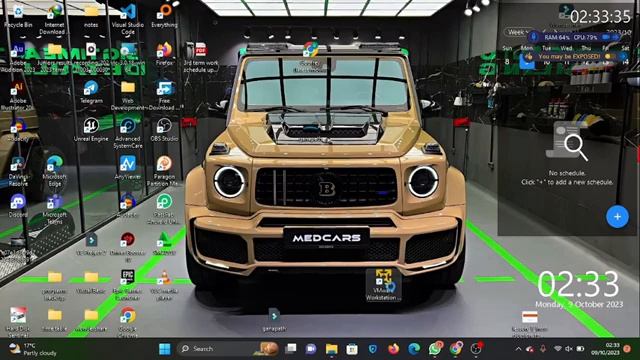This screenshot has width=640, height=360.
Task: Open Unreal Engine shortcut
Action: click(x=91, y=131)
